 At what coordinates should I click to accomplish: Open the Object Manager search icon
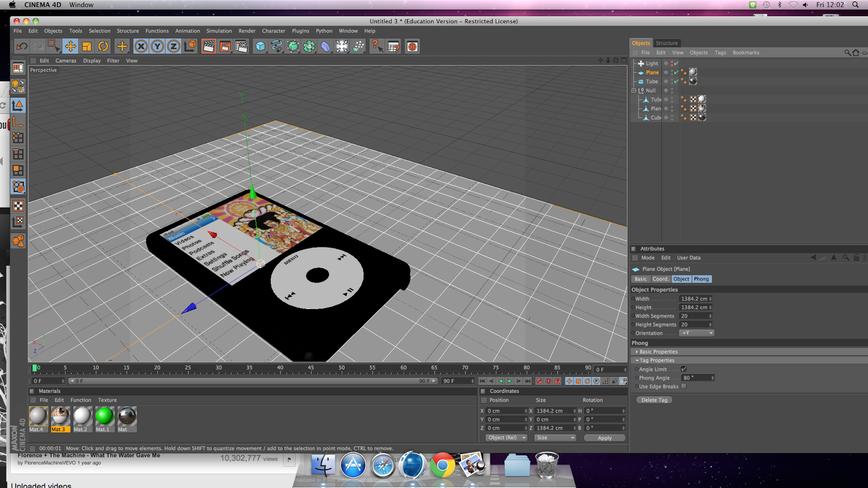click(847, 53)
